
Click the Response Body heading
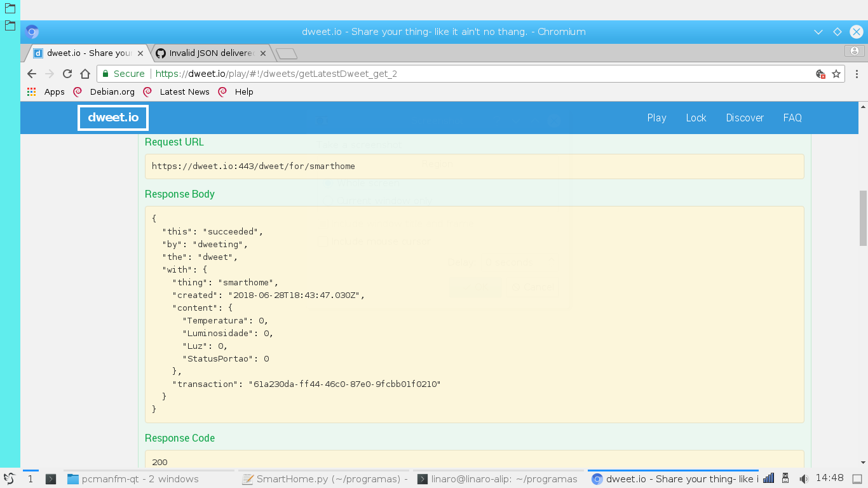(x=180, y=194)
